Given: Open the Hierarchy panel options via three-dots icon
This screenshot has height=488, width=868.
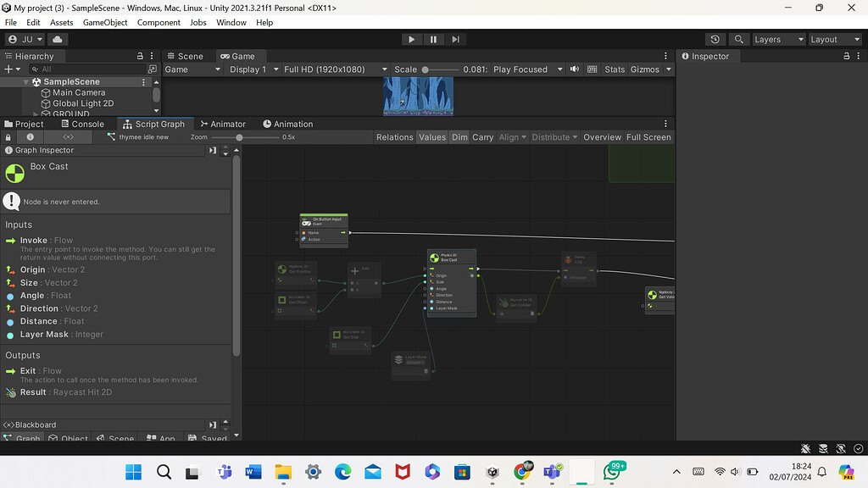Looking at the screenshot, I should [151, 55].
